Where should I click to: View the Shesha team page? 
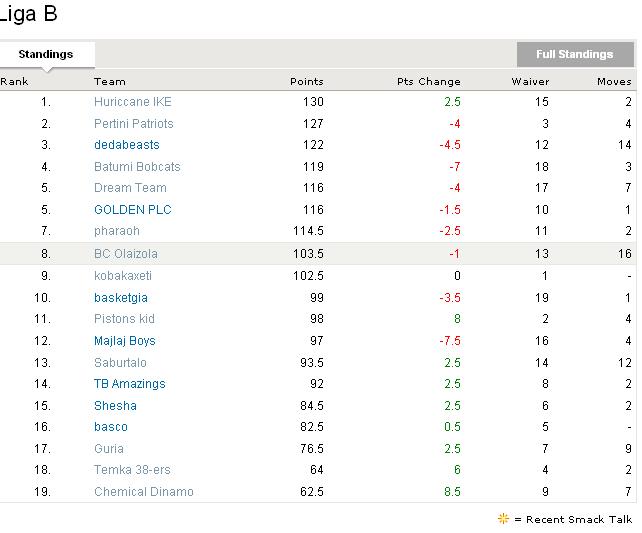point(115,406)
